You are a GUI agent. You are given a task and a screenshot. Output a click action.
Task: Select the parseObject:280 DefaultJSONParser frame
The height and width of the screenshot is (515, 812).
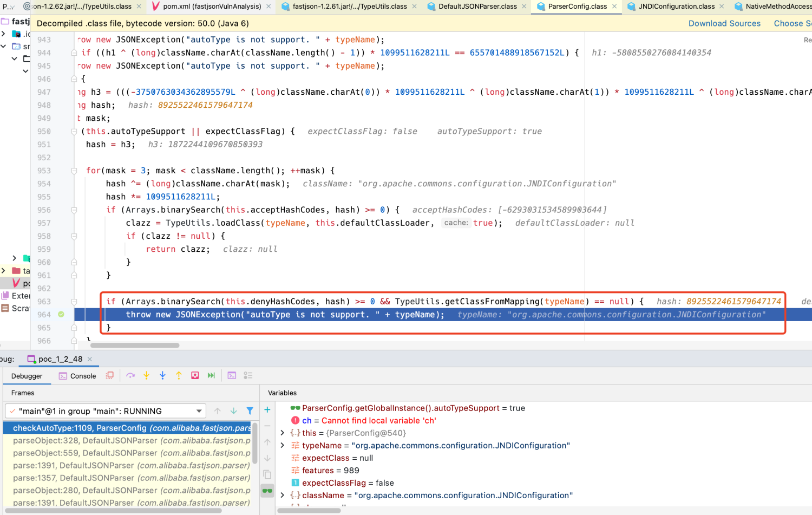click(127, 491)
